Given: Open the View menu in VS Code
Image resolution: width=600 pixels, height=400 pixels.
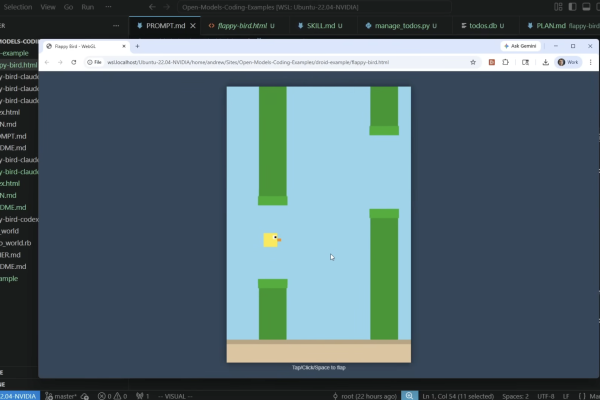Looking at the screenshot, I should 48,7.
